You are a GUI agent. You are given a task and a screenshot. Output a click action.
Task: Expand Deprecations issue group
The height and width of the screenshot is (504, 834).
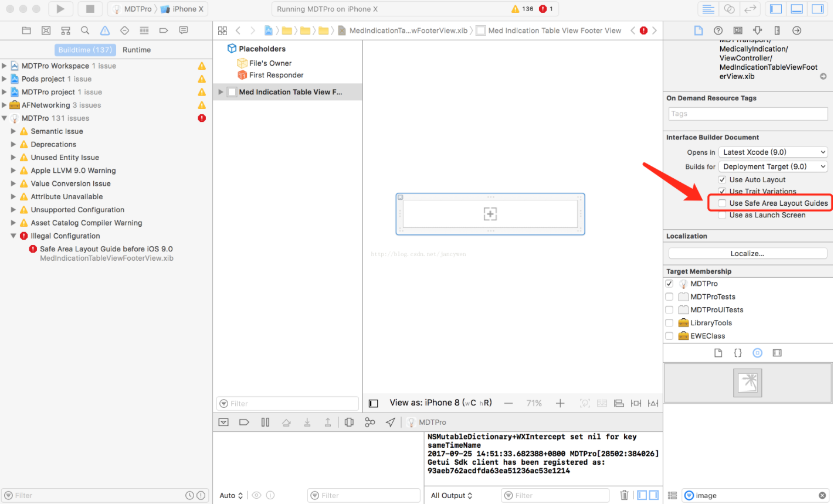(x=13, y=145)
